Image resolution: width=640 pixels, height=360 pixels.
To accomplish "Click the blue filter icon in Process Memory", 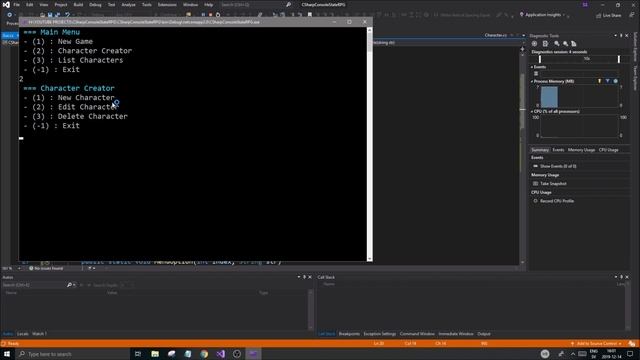I will [x=607, y=81].
